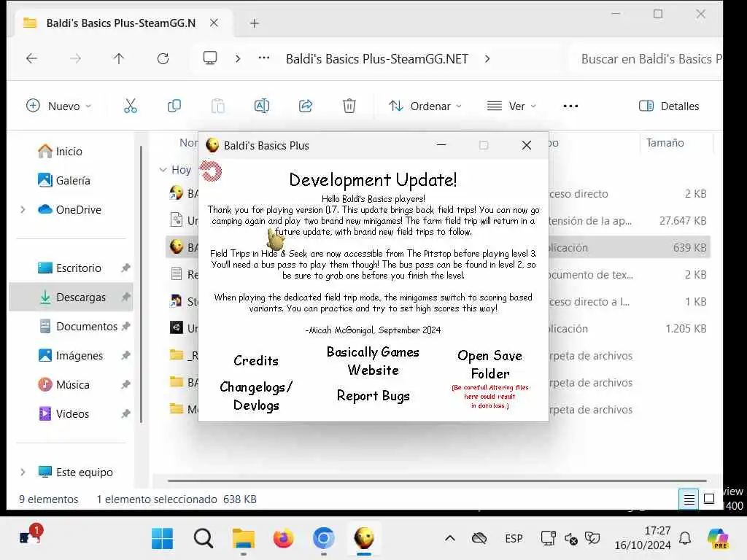The height and width of the screenshot is (560, 747).
Task: Select Galería in the sidebar
Action: point(69,181)
